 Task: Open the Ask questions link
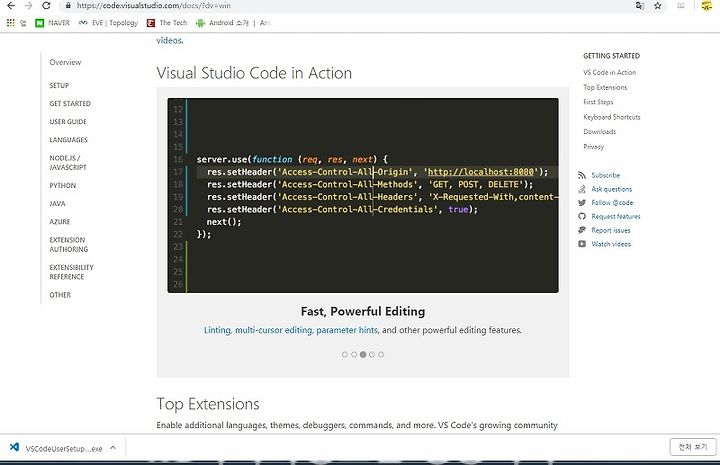click(x=612, y=189)
